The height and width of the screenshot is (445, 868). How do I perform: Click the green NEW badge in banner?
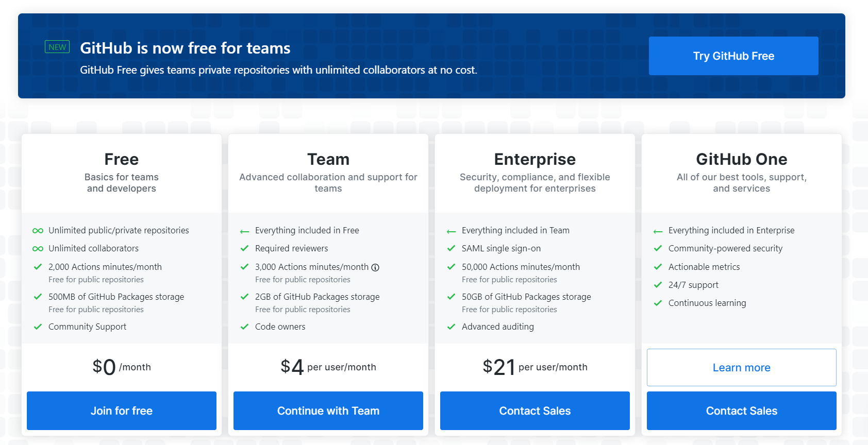pos(57,47)
